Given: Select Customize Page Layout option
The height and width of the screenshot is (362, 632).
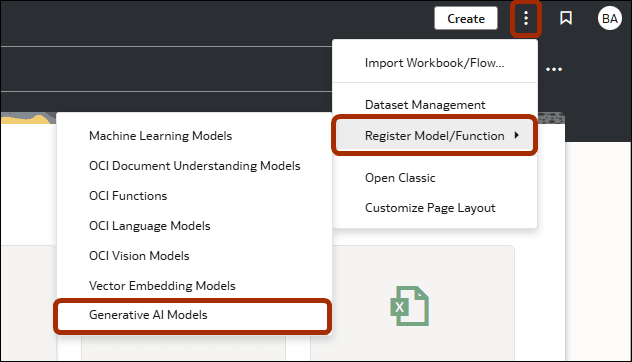Looking at the screenshot, I should pyautogui.click(x=434, y=208).
